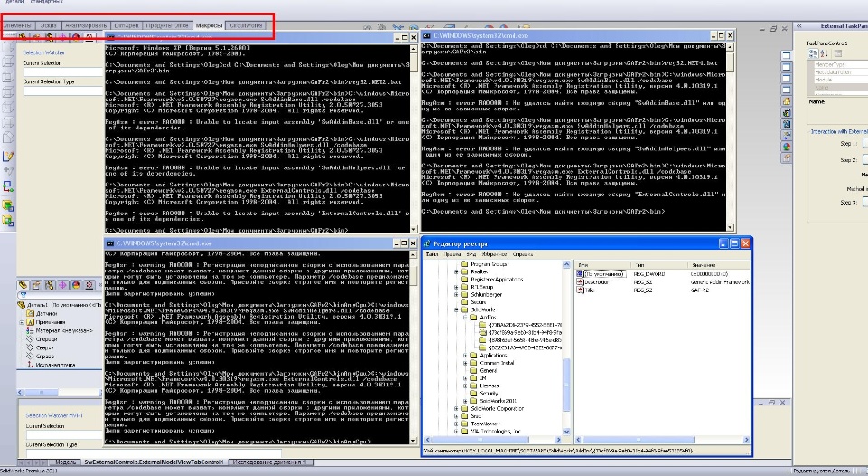Click the filter funnel icon above feature tree
868x476 pixels.
pos(22,296)
